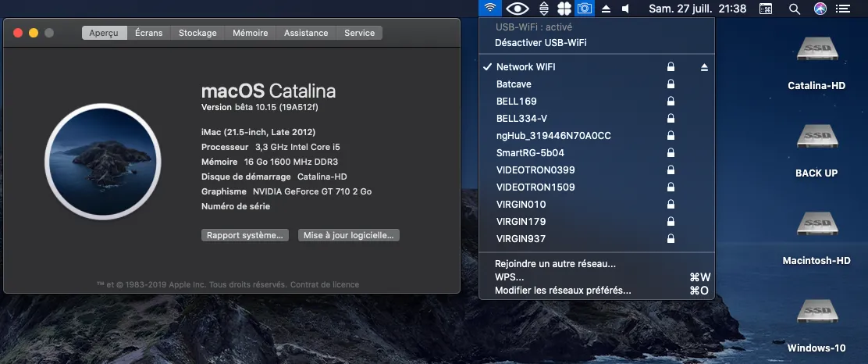Click the yellow minimize window button
The width and height of the screenshot is (868, 364).
click(x=34, y=34)
